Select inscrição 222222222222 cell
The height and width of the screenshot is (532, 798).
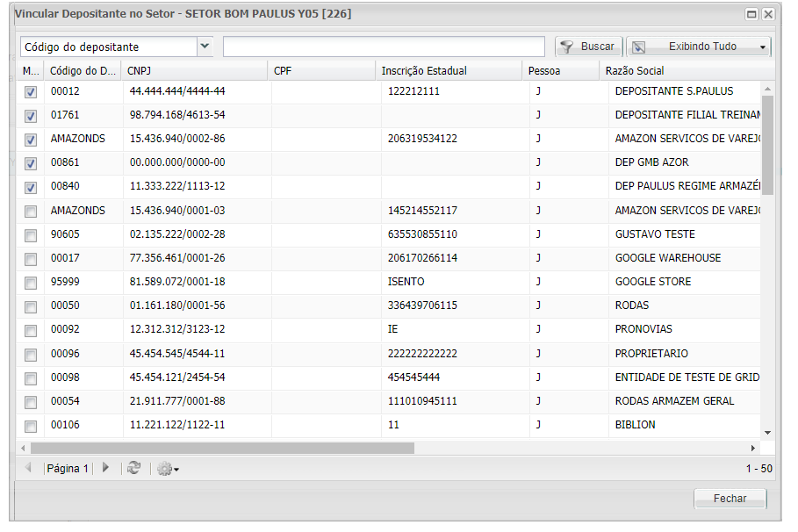click(456, 354)
